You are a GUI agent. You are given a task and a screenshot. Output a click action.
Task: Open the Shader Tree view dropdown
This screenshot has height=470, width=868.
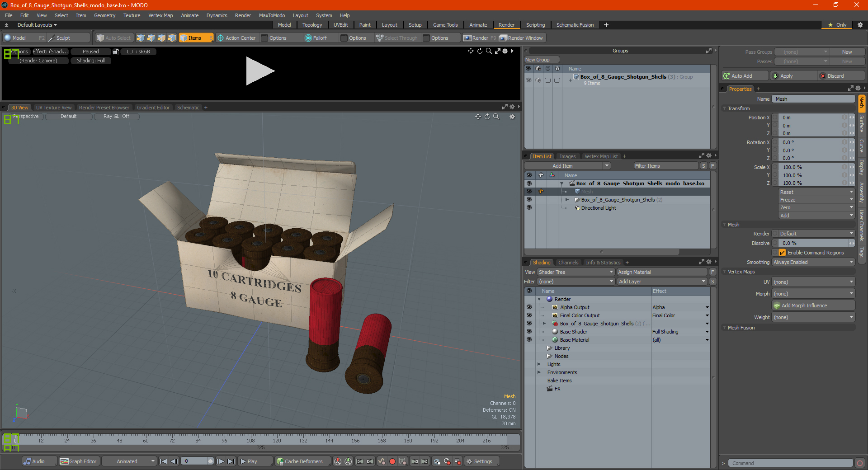[x=576, y=272]
